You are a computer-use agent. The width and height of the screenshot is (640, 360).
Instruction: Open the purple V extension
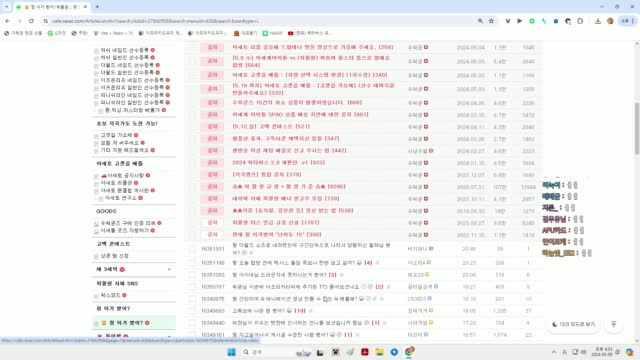point(508,21)
